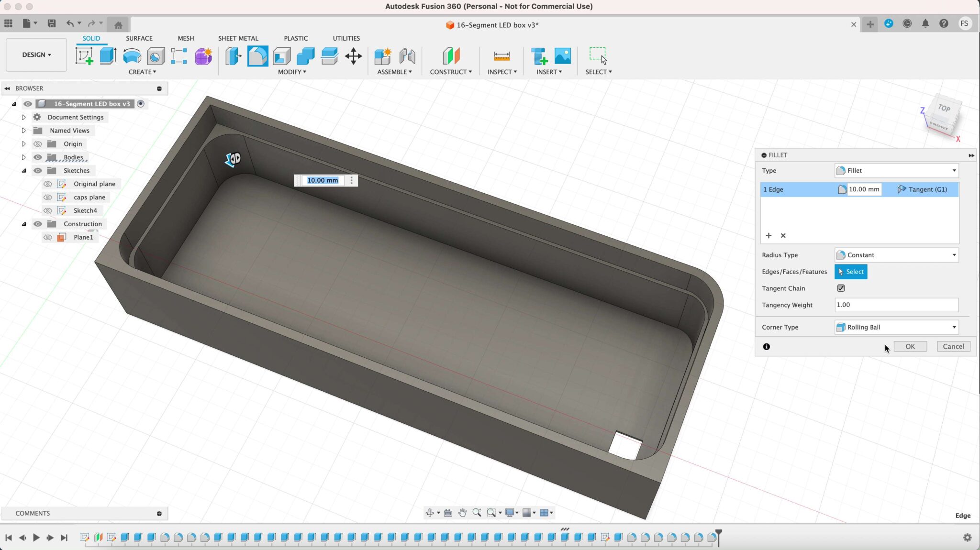Hide the Bodies folder in the browser
Image resolution: width=980 pixels, height=550 pixels.
[37, 157]
